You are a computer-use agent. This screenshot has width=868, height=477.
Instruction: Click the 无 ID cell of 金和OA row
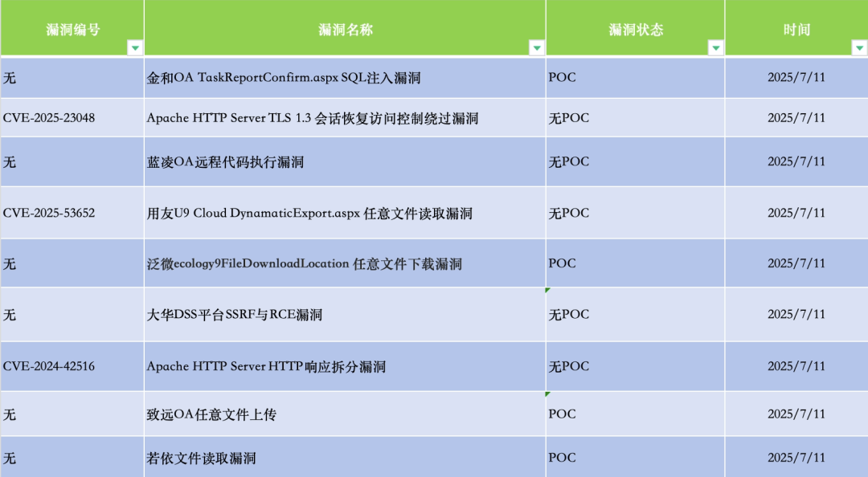pyautogui.click(x=72, y=77)
